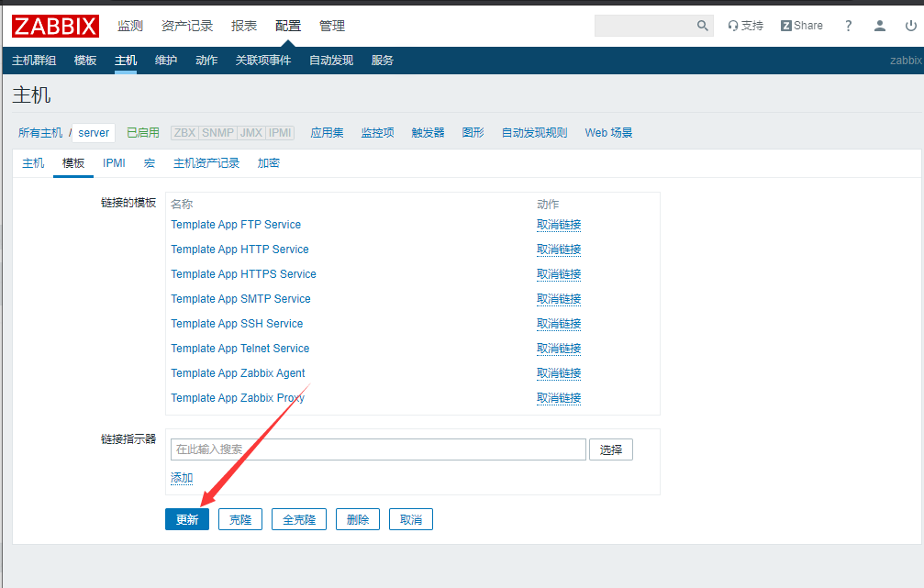Screen dimensions: 924x588
Task: Unlink the HTTP Service template
Action: (x=559, y=250)
